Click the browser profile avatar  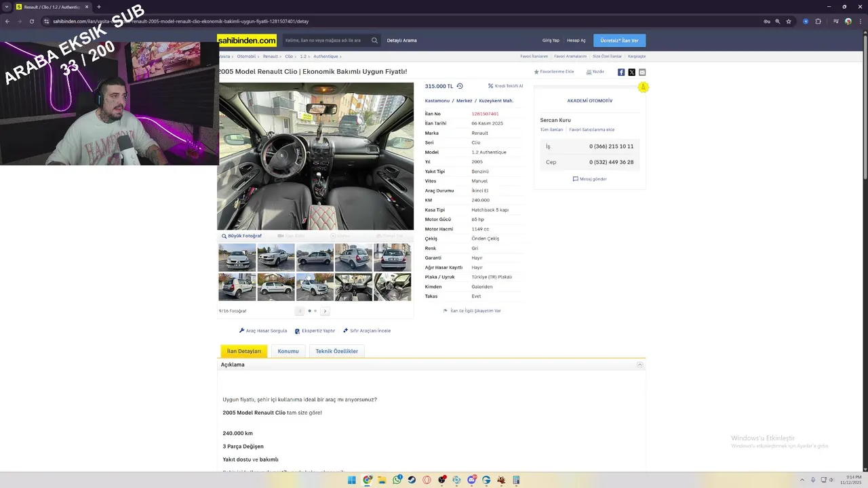tap(848, 21)
